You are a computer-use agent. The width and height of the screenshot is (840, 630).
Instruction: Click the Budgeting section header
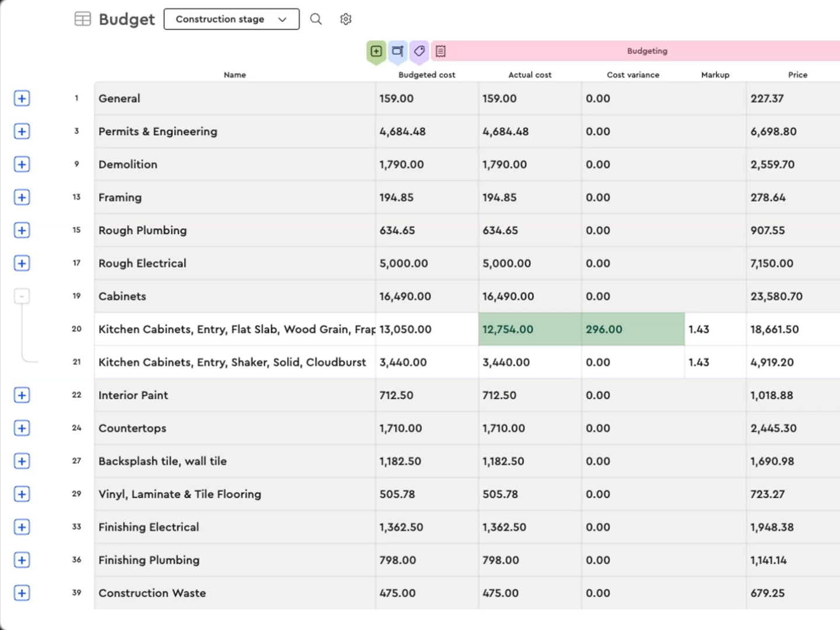[647, 51]
